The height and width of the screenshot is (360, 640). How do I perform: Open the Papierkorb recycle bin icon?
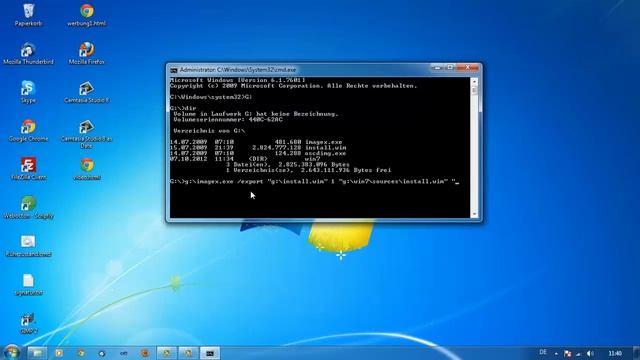(x=28, y=15)
